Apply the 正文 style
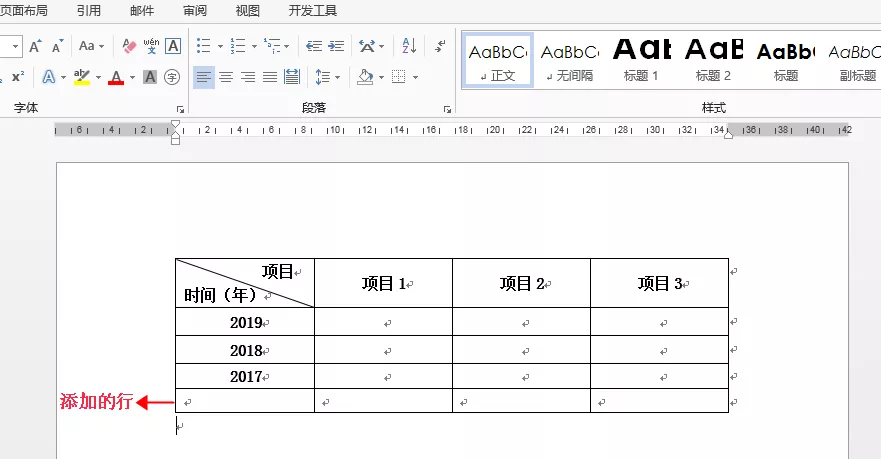The width and height of the screenshot is (881, 459). (x=498, y=60)
